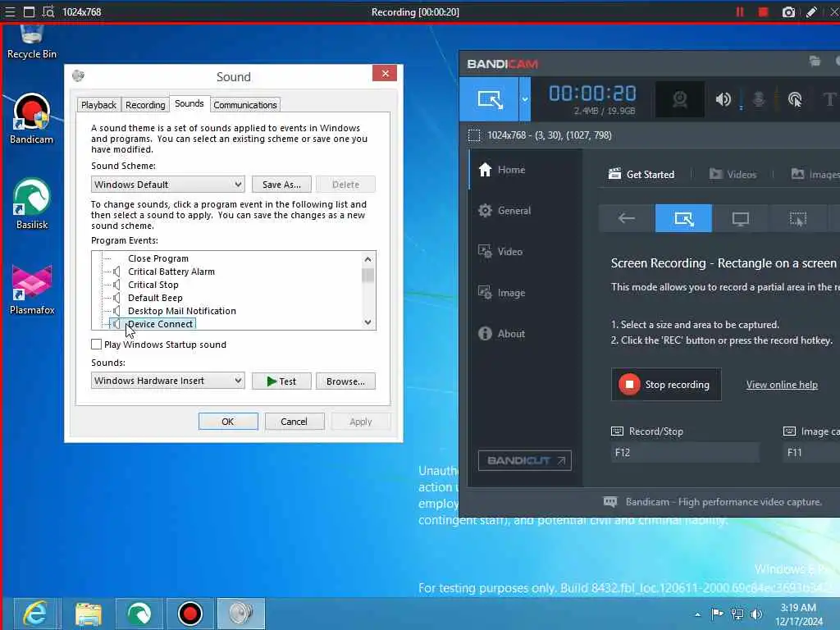Click the BANDICUT promotional button

click(x=524, y=460)
